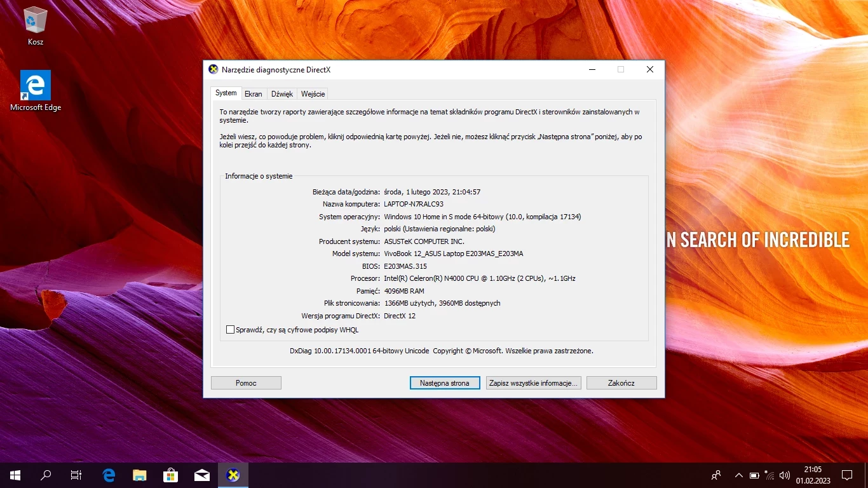Open the Wi-Fi network flyout

770,475
